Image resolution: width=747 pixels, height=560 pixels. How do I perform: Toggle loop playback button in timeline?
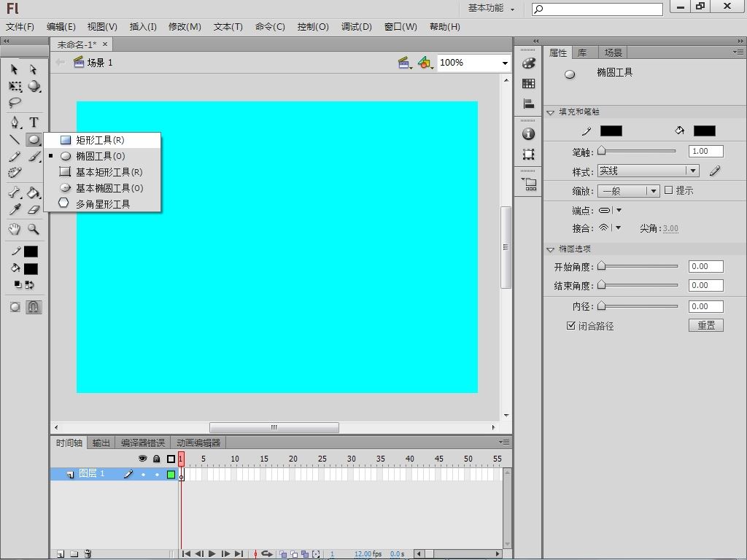click(x=267, y=554)
